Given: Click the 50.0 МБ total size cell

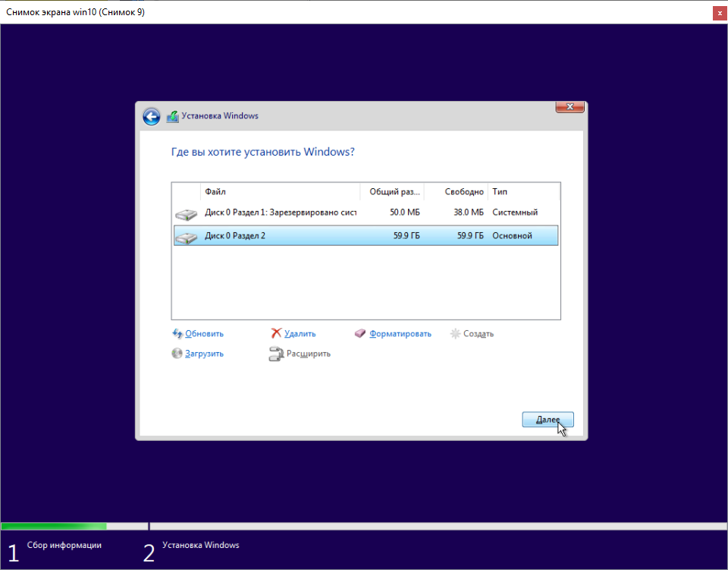Looking at the screenshot, I should 404,213.
